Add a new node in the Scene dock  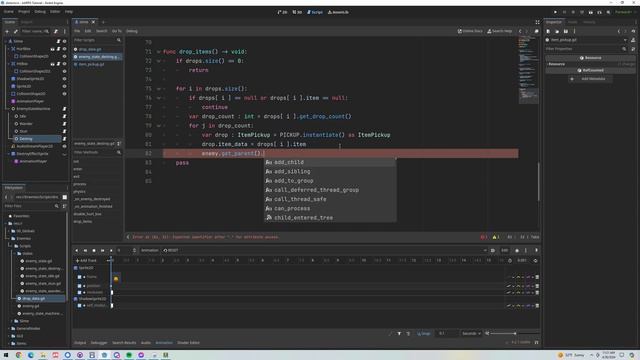pyautogui.click(x=7, y=31)
